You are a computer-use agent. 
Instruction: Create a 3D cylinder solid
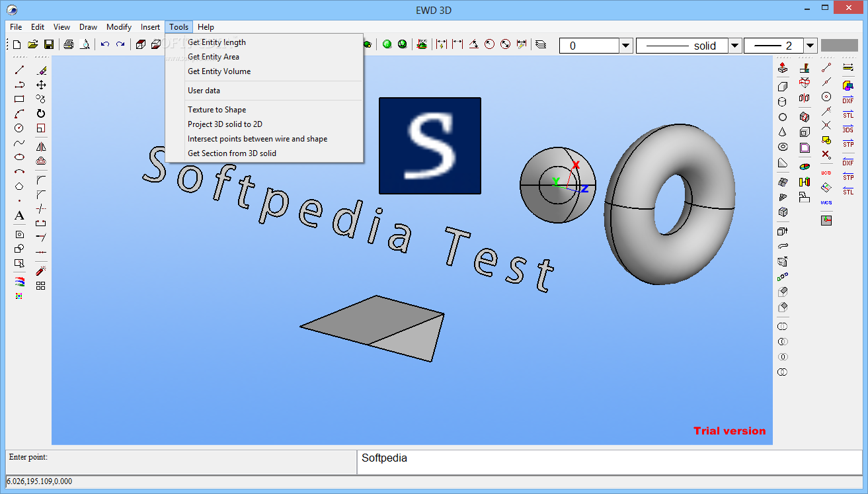[783, 102]
